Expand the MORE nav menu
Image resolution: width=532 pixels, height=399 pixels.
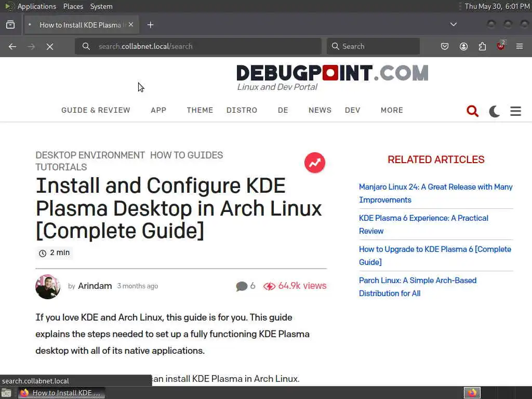tap(392, 110)
